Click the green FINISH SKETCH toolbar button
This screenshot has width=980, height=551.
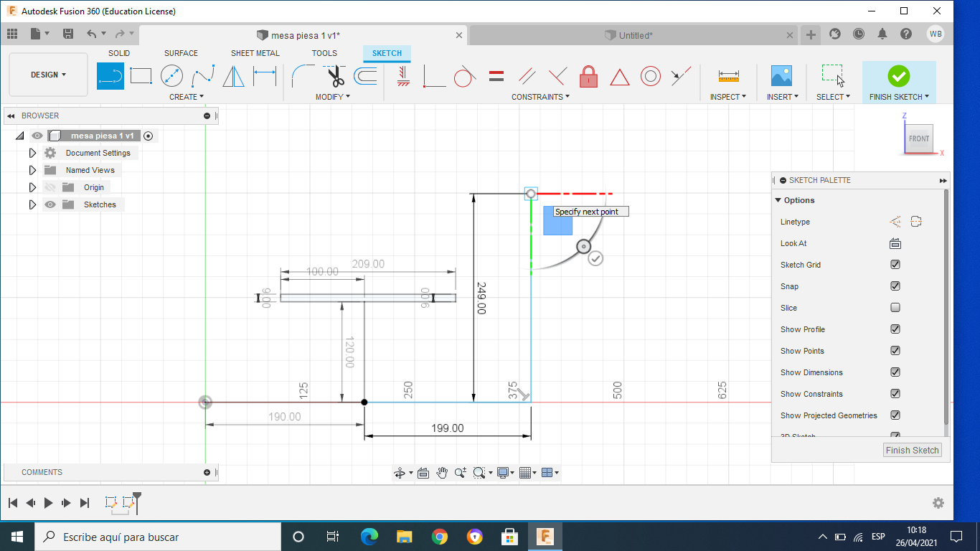[899, 82]
